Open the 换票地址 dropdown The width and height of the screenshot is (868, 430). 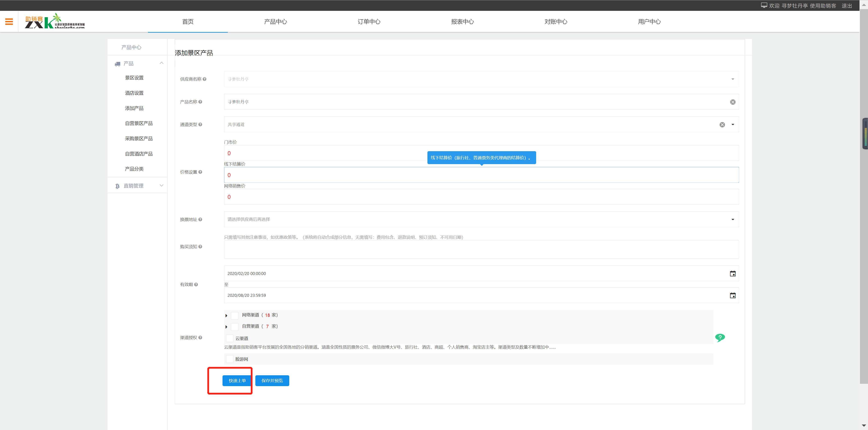(481, 219)
